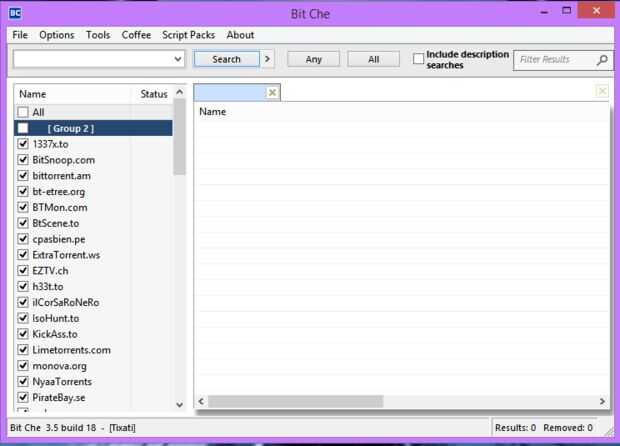Uncheck the Limetorrents.com checkbox
620x446 pixels.
click(x=23, y=350)
